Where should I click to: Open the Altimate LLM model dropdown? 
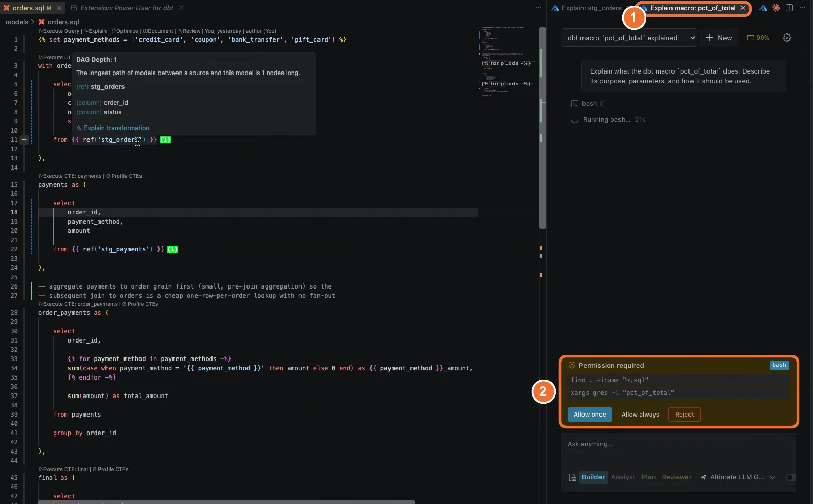click(738, 477)
